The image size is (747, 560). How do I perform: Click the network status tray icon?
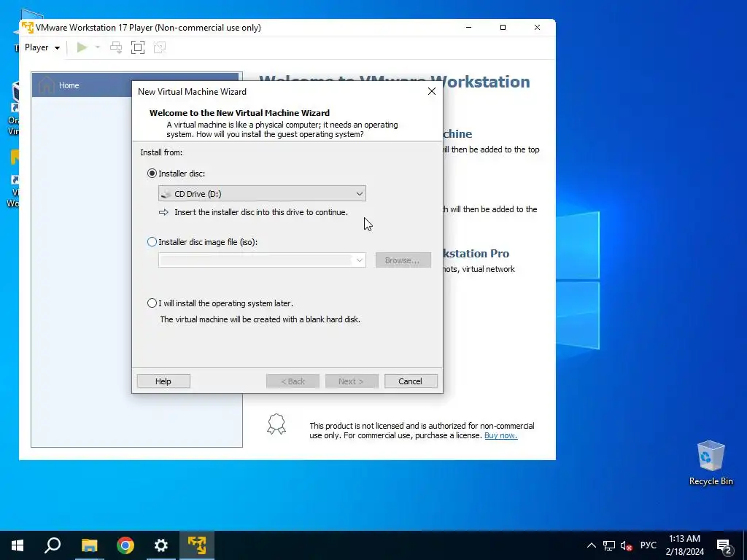coord(609,545)
